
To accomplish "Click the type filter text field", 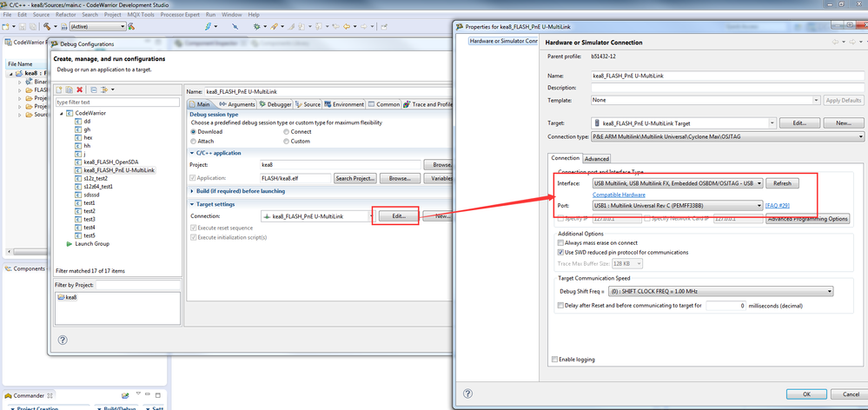I will (117, 102).
